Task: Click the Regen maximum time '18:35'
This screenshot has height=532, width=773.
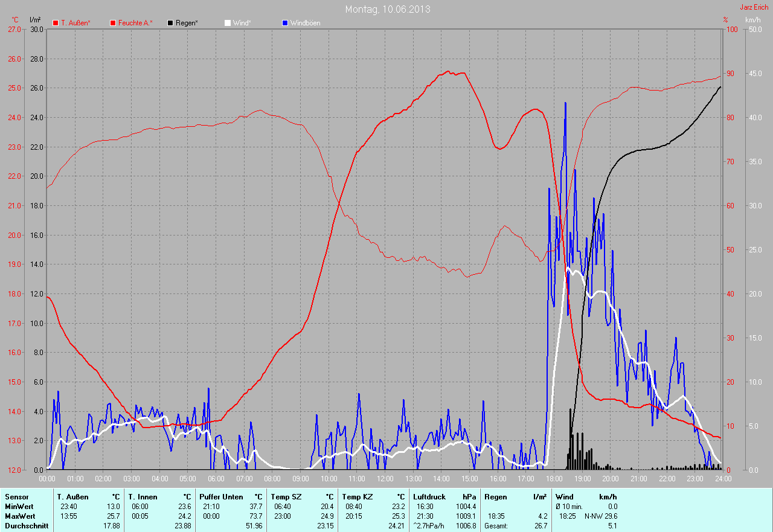Action: point(496,516)
